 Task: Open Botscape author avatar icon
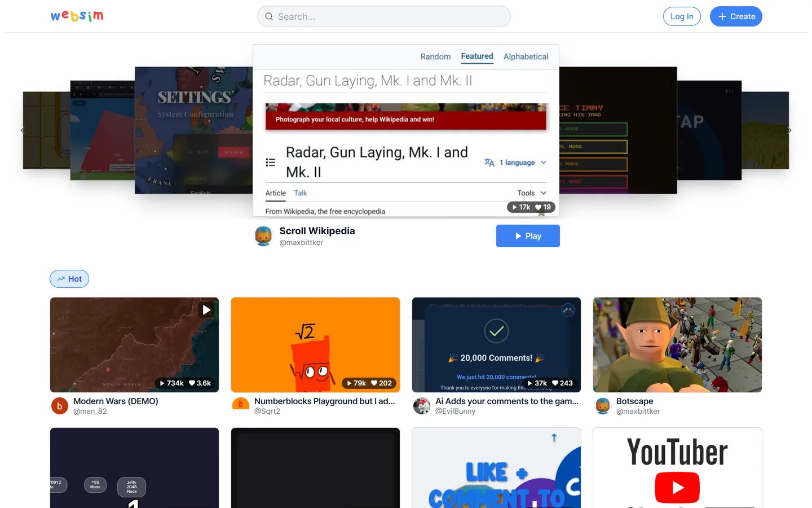coord(603,406)
